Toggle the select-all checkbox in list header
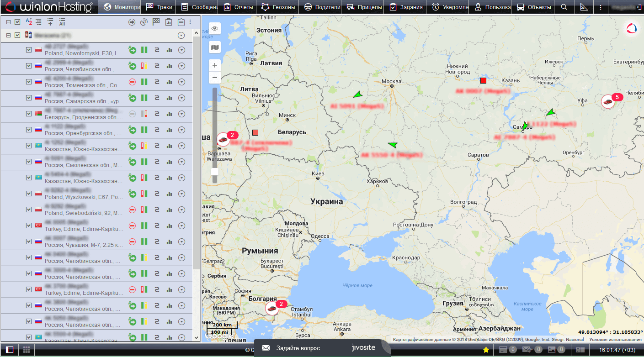This screenshot has height=357, width=644. click(17, 22)
